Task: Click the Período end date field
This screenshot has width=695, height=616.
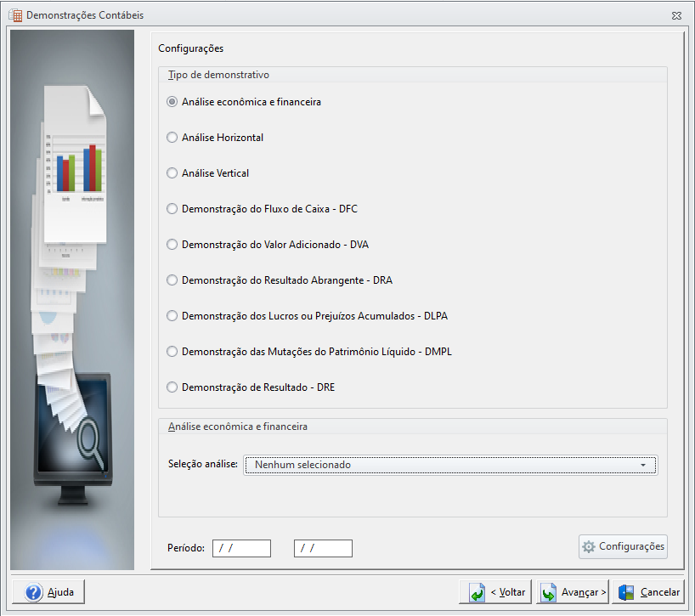Action: point(323,548)
